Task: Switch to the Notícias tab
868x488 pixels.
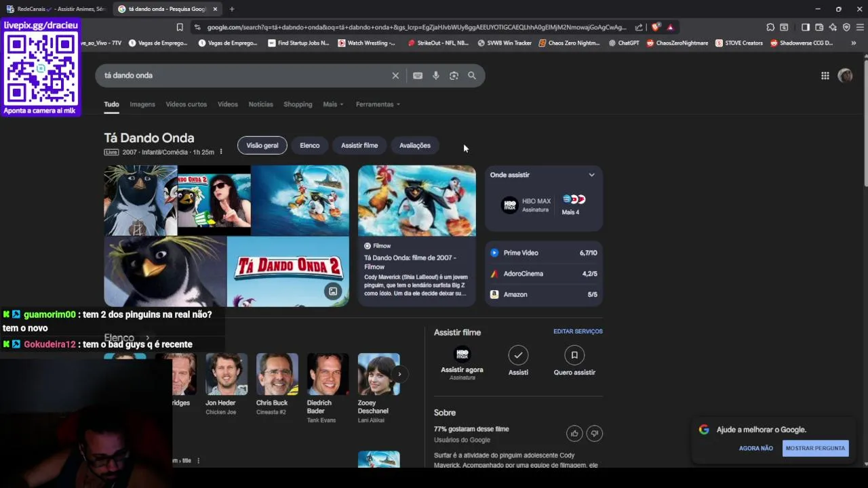Action: coord(261,104)
